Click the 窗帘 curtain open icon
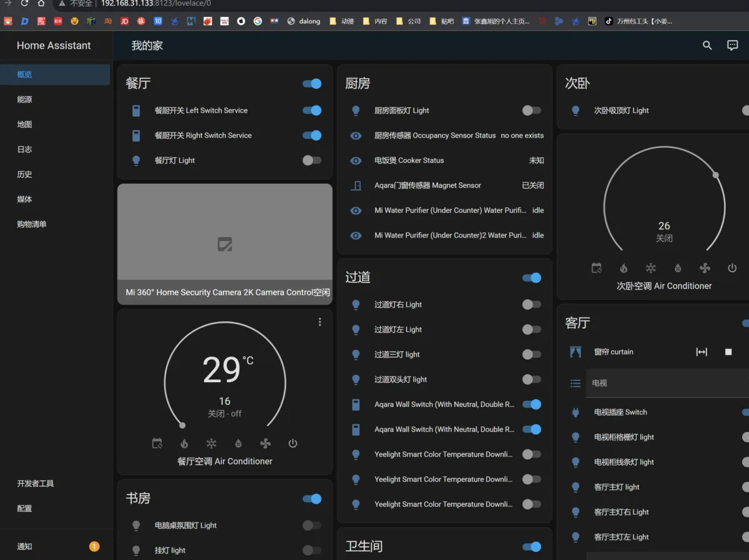The height and width of the screenshot is (560, 749). coord(702,352)
